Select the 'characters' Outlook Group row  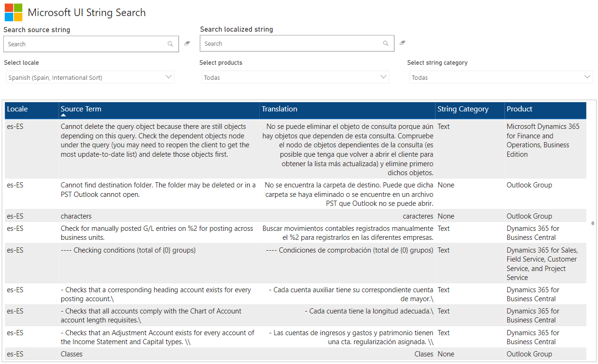point(236,216)
